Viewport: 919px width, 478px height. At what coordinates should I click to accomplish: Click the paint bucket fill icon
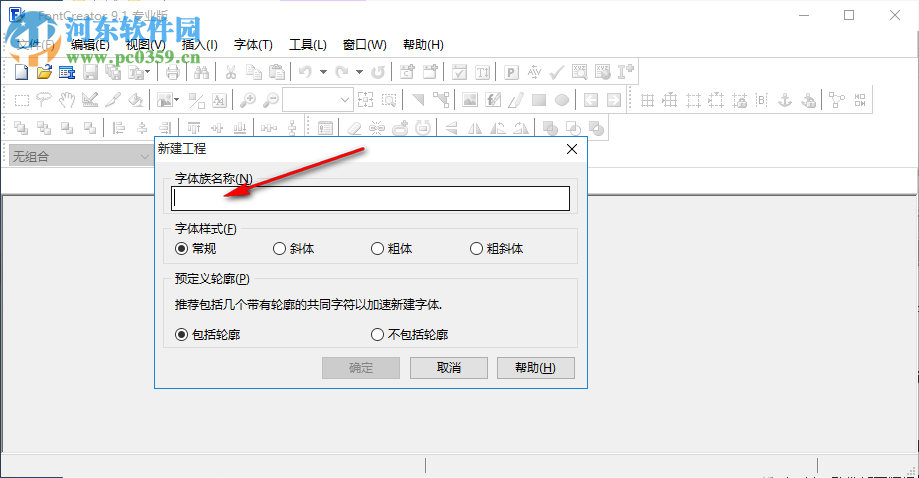(x=135, y=100)
